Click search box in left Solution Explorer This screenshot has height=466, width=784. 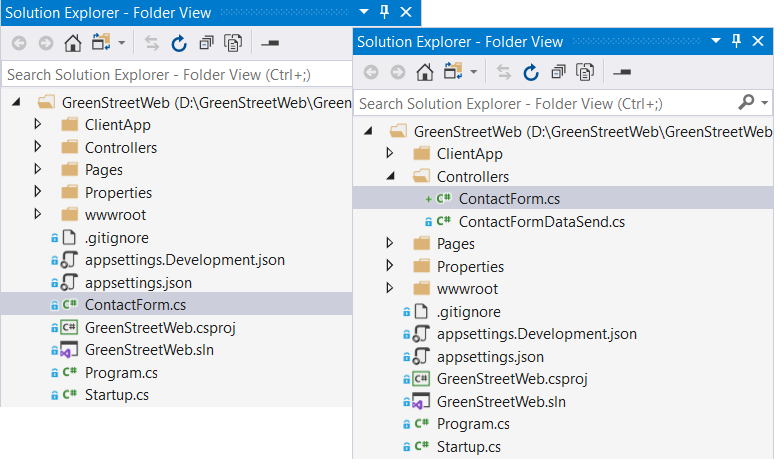[x=178, y=74]
